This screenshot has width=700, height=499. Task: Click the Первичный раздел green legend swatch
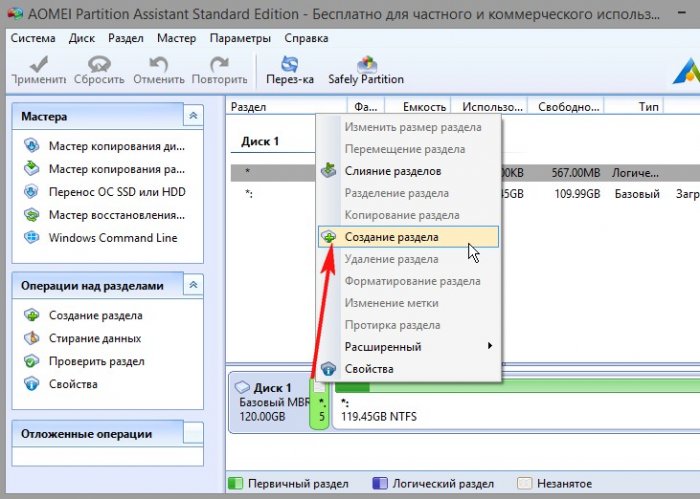(235, 483)
